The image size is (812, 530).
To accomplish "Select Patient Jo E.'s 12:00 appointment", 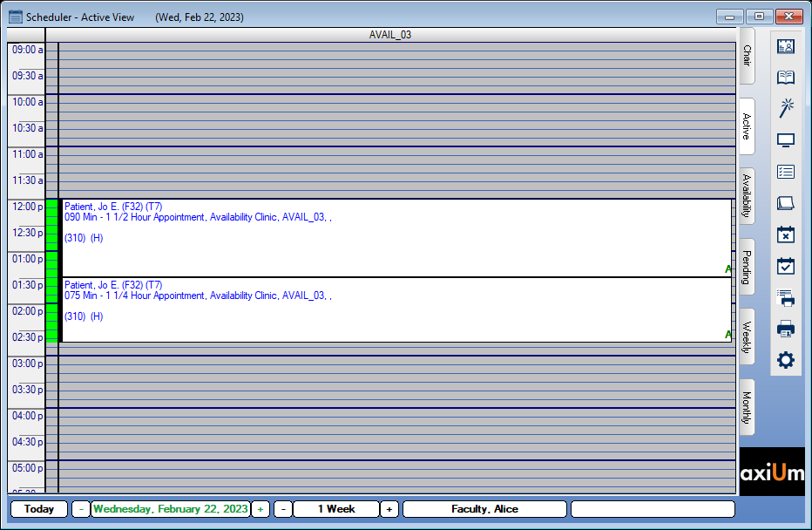I will coord(392,235).
